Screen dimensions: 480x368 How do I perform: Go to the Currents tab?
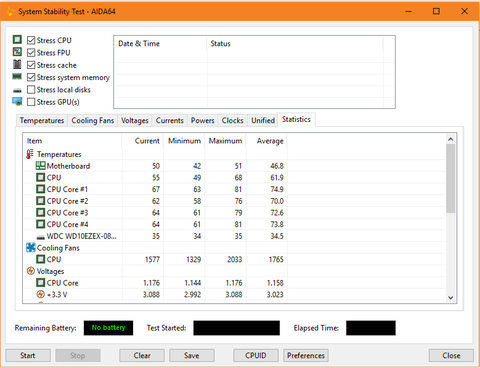(x=170, y=120)
